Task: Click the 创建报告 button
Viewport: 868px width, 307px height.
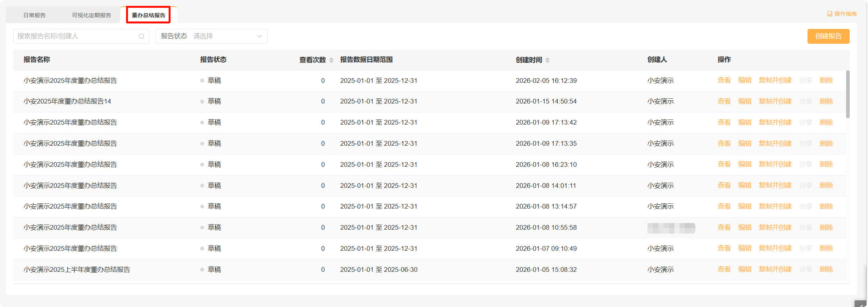Action: [x=828, y=36]
